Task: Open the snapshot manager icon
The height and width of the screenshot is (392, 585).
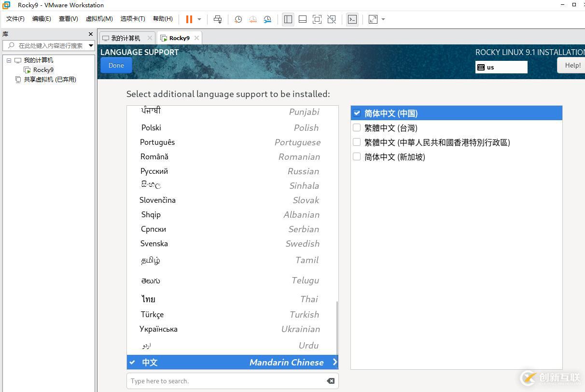Action: click(x=267, y=19)
